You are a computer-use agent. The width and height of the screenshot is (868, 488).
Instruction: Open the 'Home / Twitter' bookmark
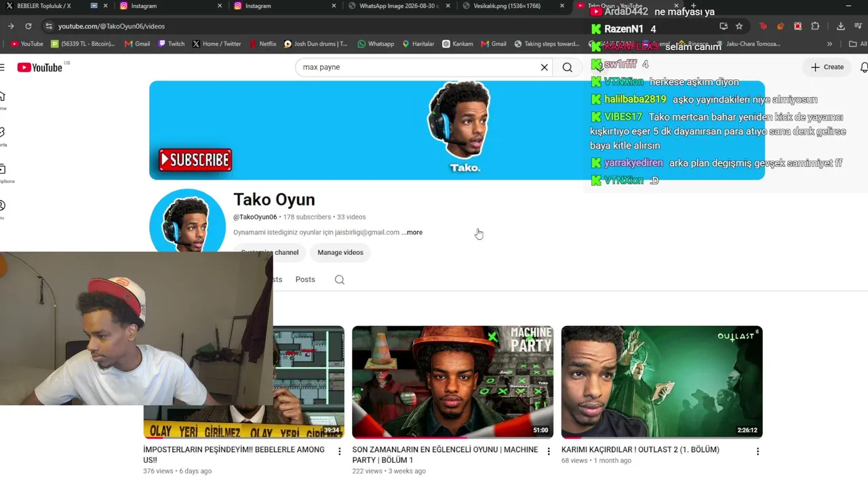[x=216, y=44]
